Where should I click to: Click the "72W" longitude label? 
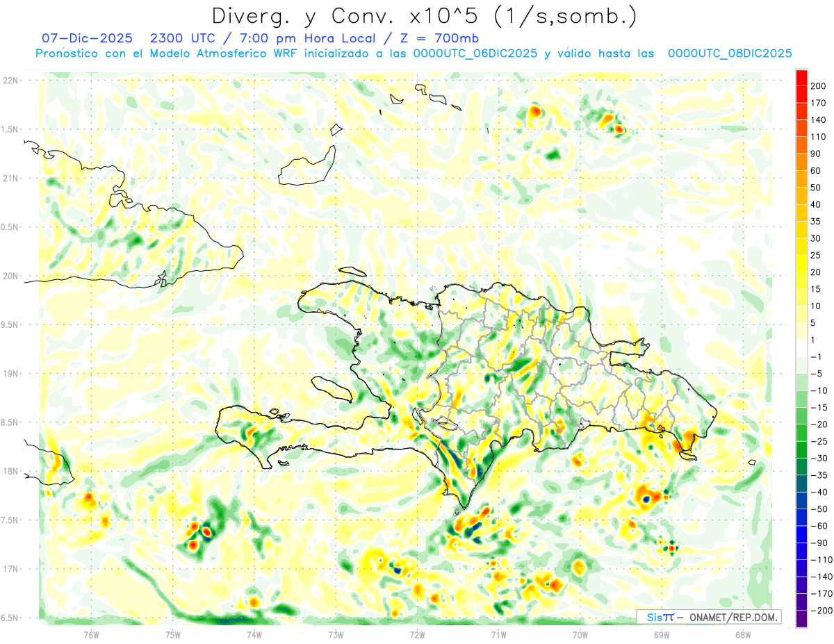(x=417, y=634)
